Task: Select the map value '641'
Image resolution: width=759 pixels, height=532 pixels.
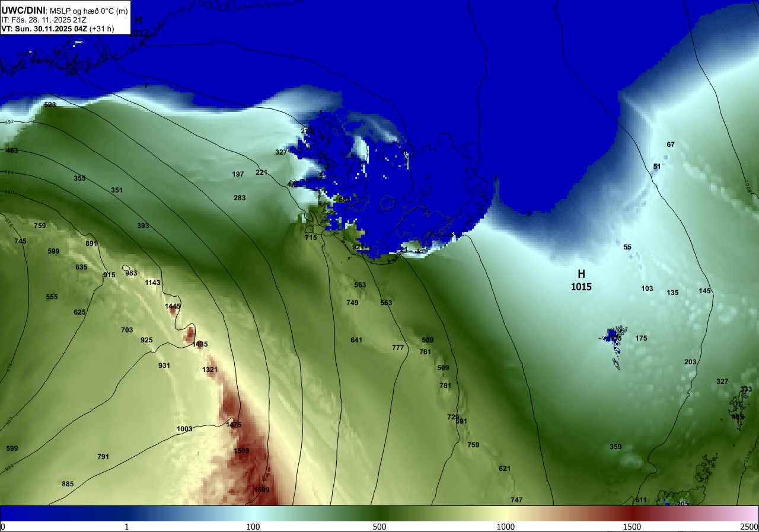Action: coord(356,340)
